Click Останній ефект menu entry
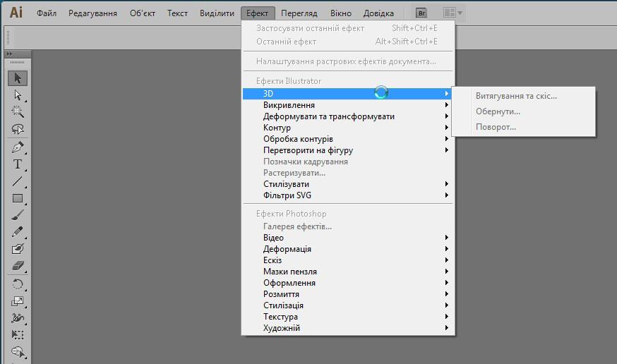Screen dimensions: 617x364 pos(348,42)
